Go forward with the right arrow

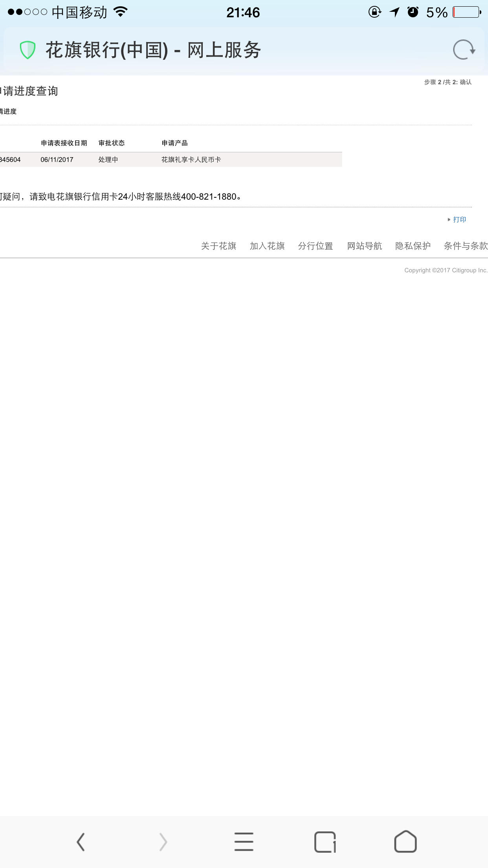[x=163, y=842]
